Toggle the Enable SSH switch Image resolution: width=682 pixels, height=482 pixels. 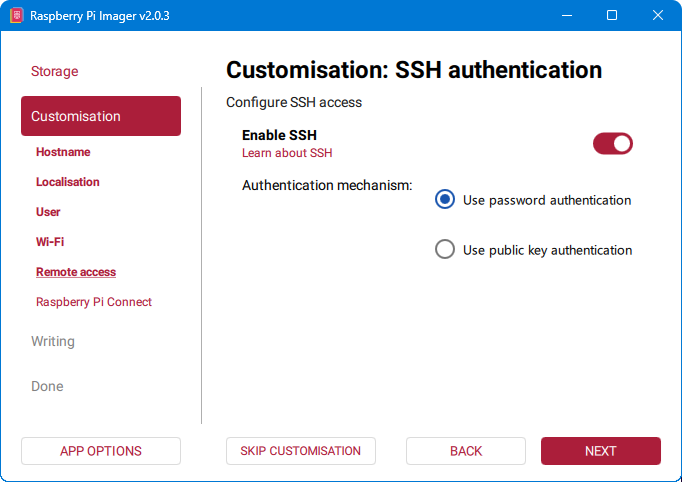click(x=613, y=144)
